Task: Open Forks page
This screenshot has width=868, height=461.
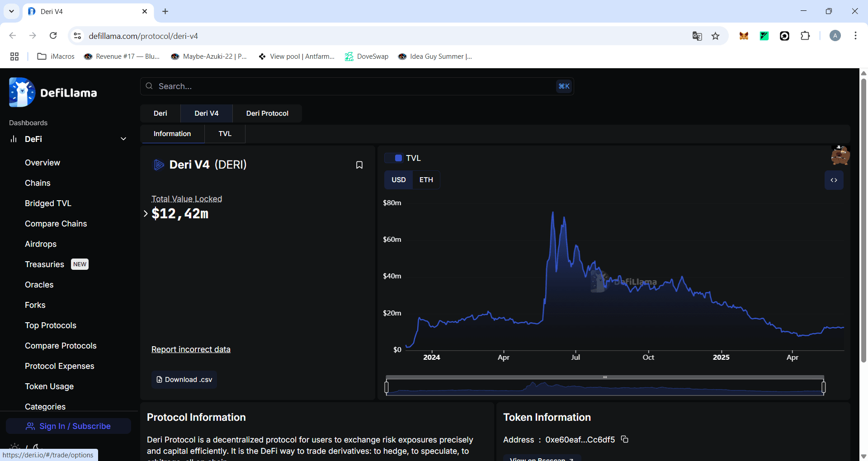Action: [35, 305]
